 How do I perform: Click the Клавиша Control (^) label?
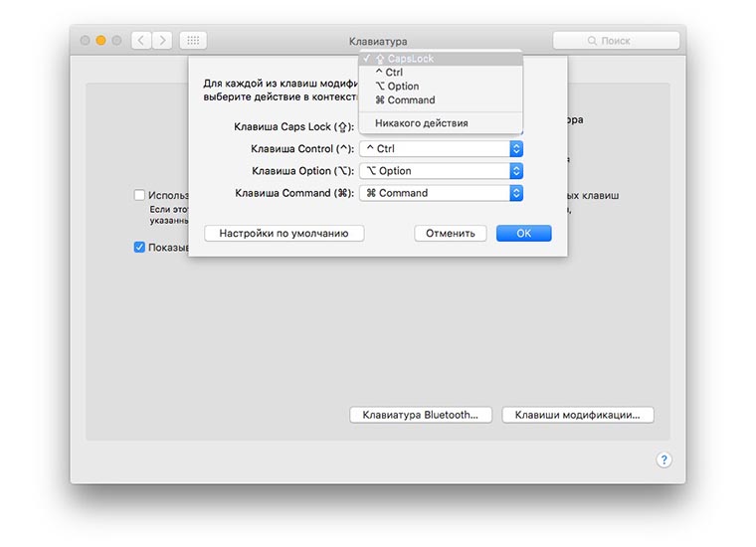(302, 149)
